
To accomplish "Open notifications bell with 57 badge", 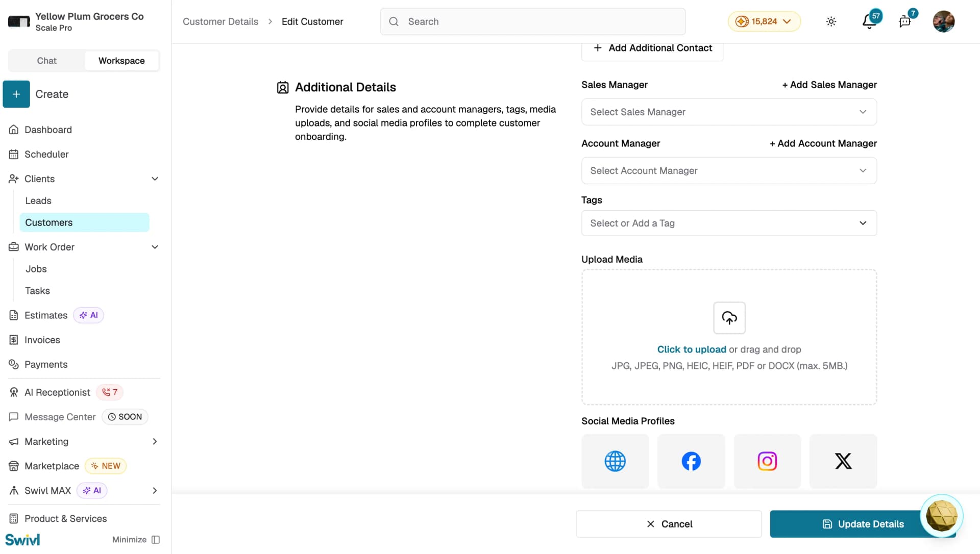I will (869, 21).
